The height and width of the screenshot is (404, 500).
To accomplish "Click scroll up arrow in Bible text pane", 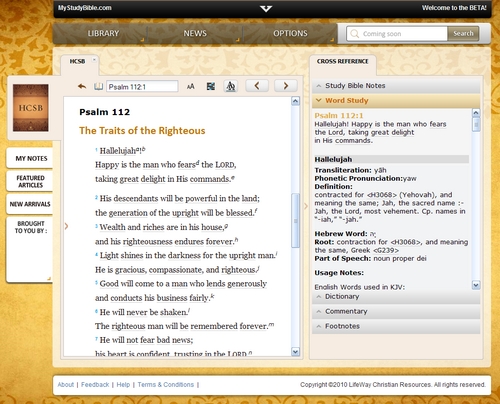I will (295, 101).
